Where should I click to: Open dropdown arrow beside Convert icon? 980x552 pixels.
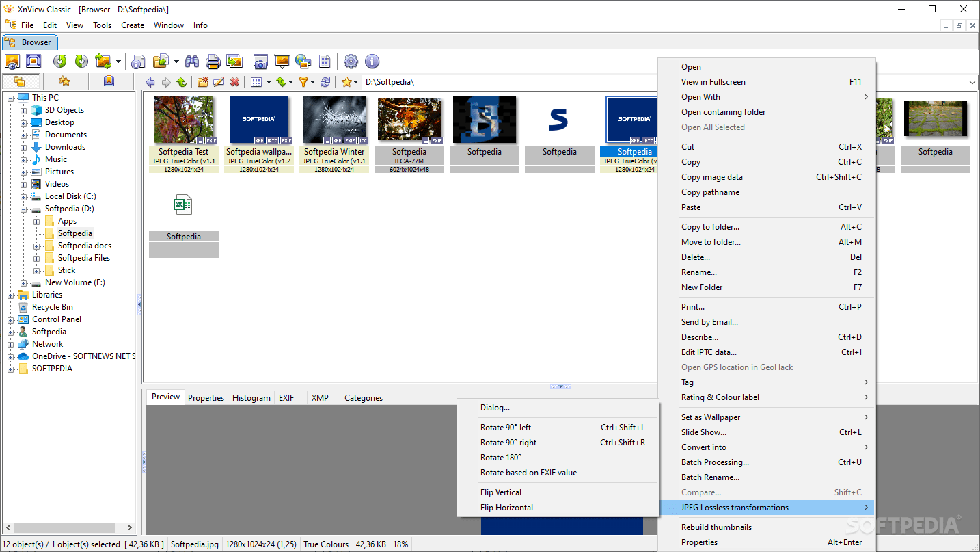click(118, 62)
